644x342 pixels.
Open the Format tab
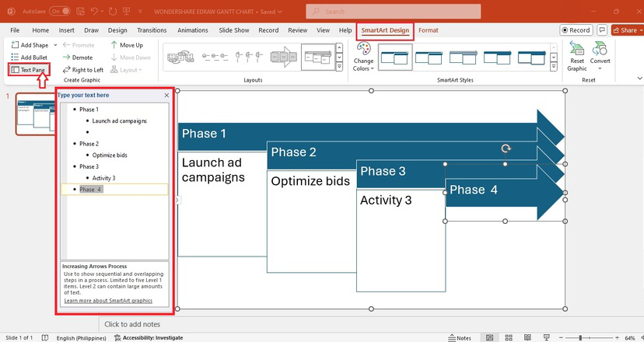coord(429,30)
